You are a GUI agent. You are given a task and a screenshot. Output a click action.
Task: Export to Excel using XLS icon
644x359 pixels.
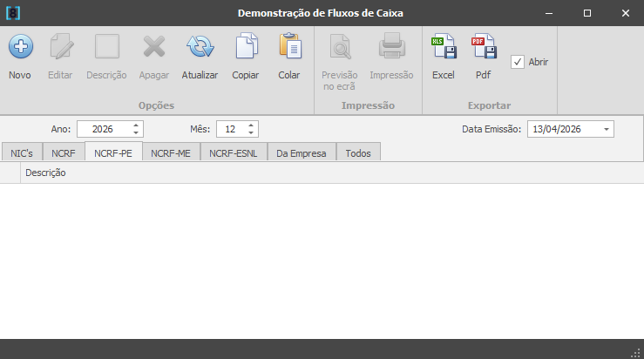(444, 47)
